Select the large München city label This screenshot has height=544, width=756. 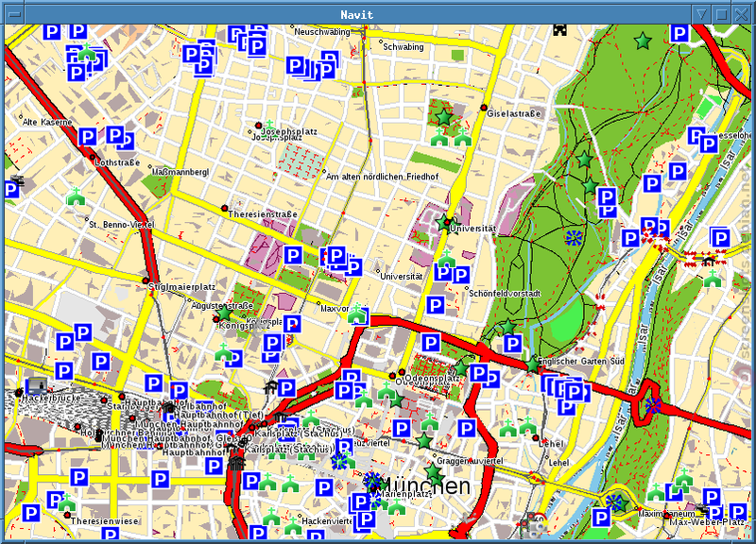point(426,485)
